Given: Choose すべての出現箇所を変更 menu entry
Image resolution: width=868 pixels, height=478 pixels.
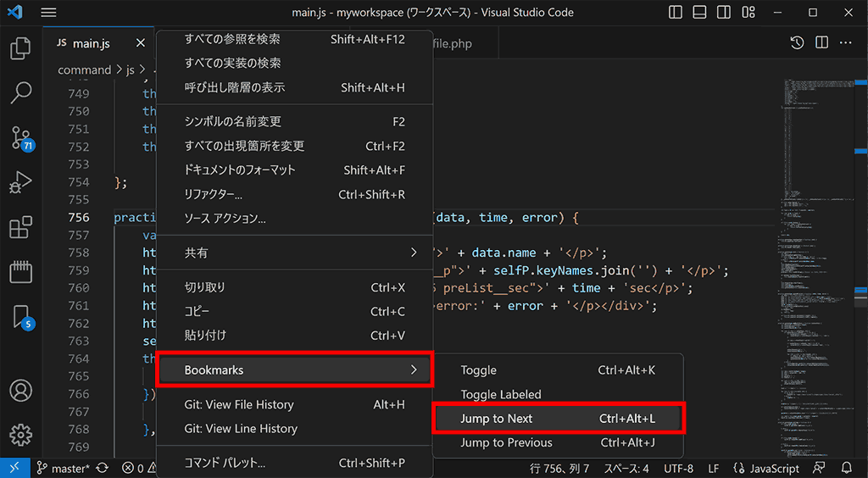Looking at the screenshot, I should (294, 146).
